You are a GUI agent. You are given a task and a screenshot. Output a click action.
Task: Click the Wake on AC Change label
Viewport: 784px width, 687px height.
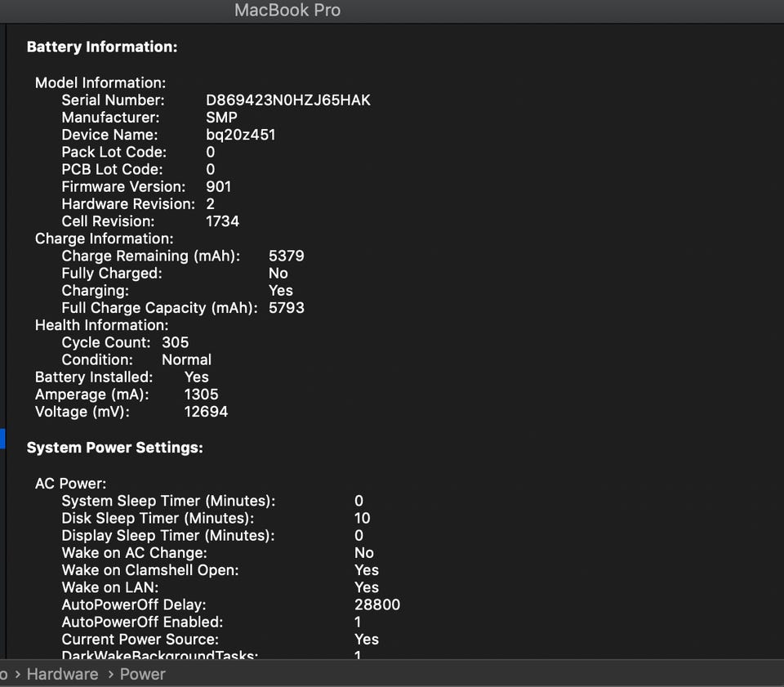pyautogui.click(x=135, y=553)
